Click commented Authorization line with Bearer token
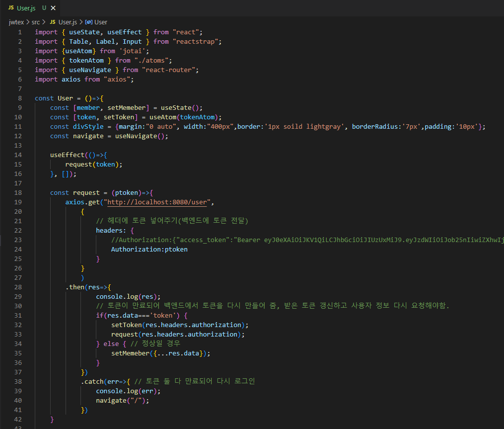 [x=307, y=240]
